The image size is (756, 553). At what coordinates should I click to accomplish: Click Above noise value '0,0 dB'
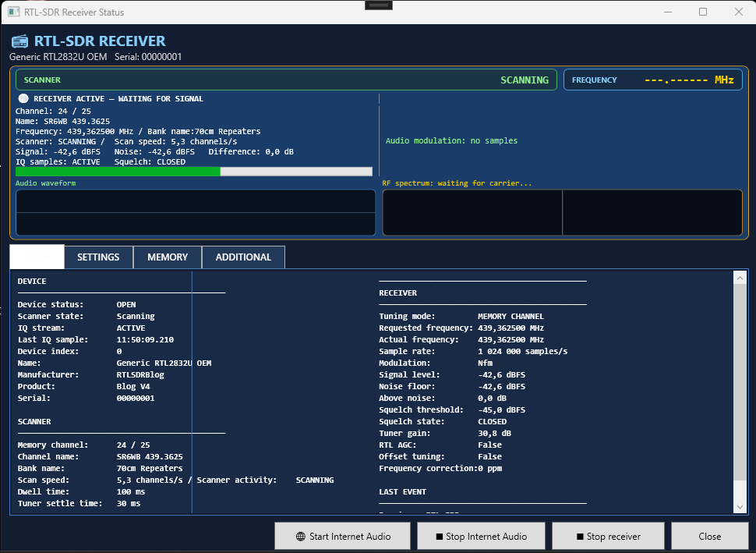point(493,398)
